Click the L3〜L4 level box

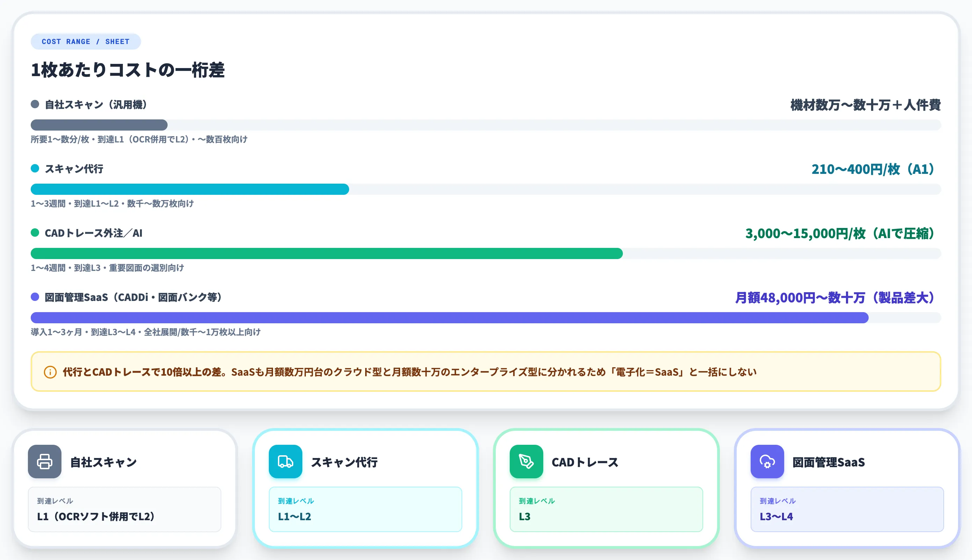pos(847,509)
